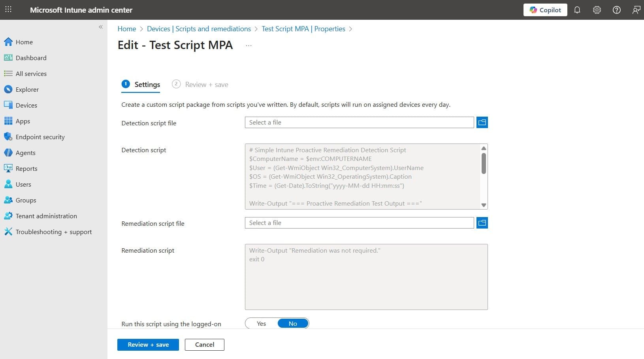Open All services in the sidebar

[31, 74]
